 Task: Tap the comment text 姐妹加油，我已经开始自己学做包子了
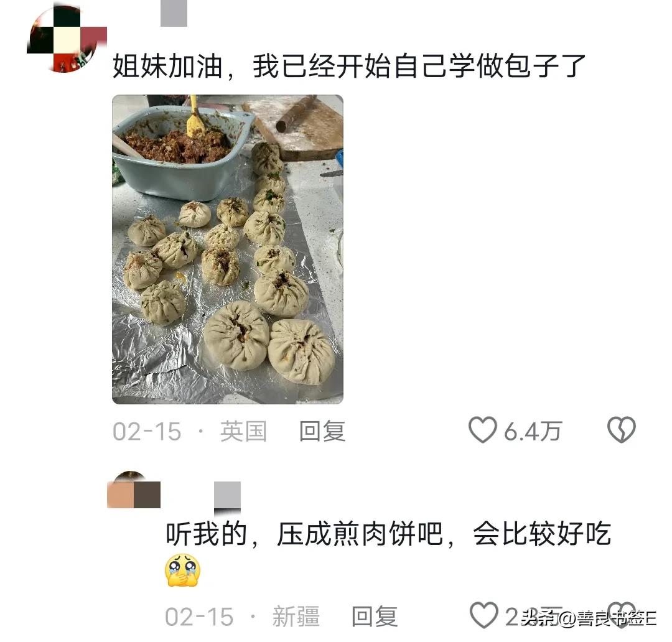click(349, 67)
